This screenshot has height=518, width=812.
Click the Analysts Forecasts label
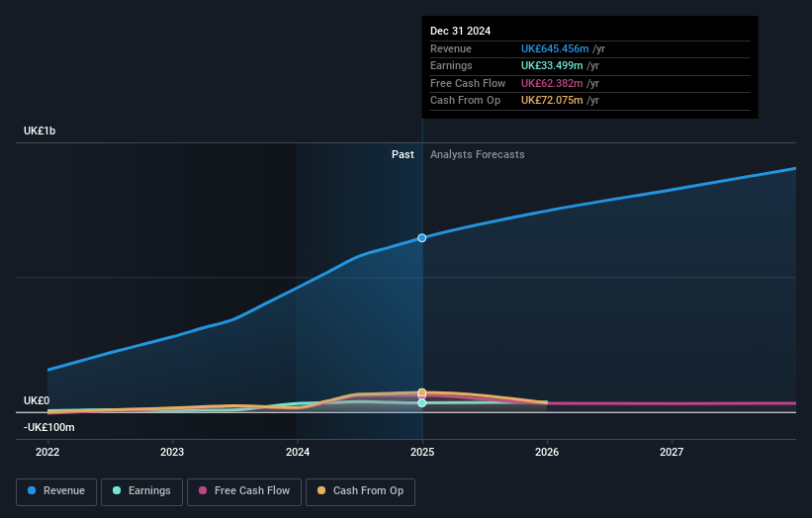[478, 154]
